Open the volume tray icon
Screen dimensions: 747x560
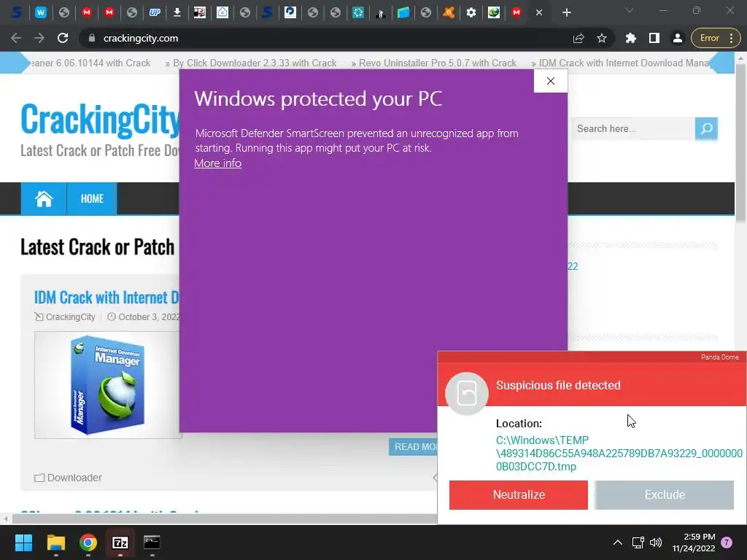(x=656, y=542)
